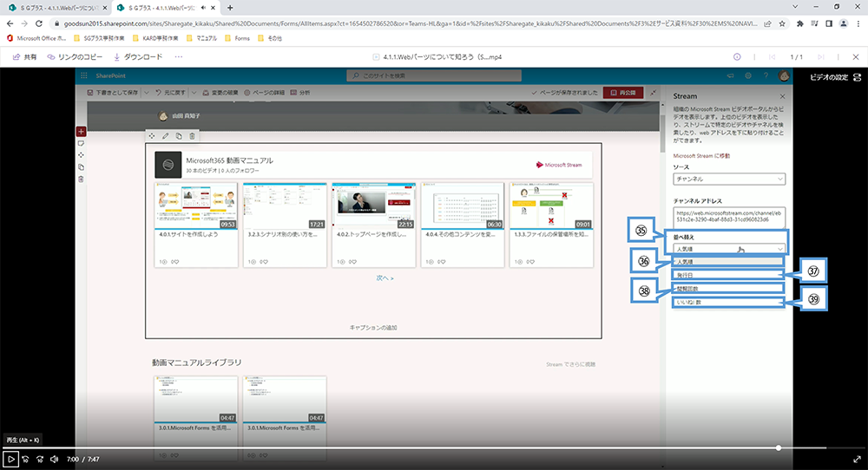Duplicate web part with copy icon

pyautogui.click(x=179, y=136)
